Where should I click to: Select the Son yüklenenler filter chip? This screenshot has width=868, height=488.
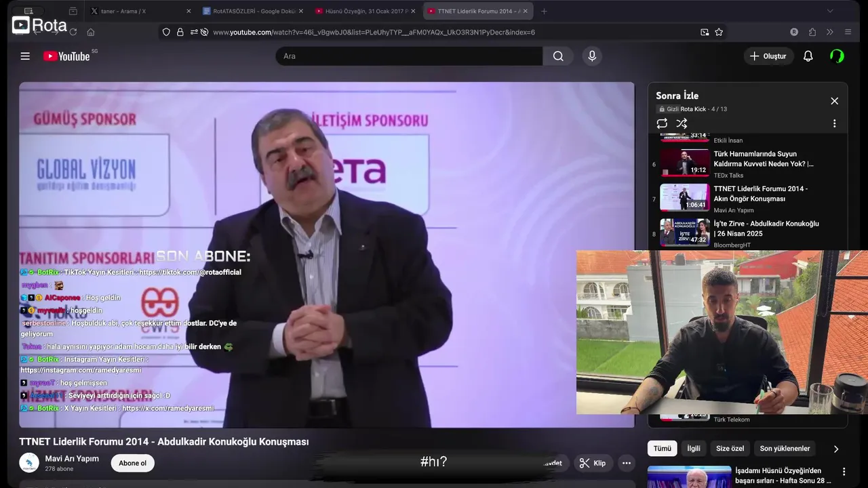(785, 449)
